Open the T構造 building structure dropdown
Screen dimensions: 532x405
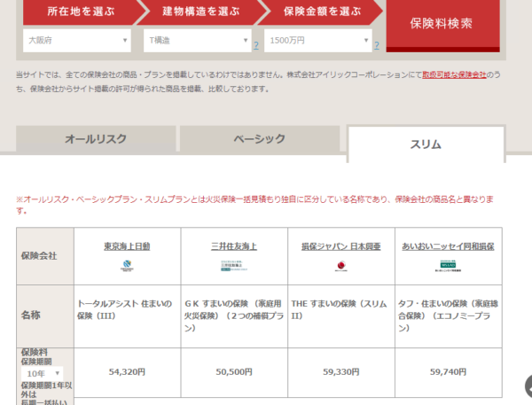click(x=198, y=41)
